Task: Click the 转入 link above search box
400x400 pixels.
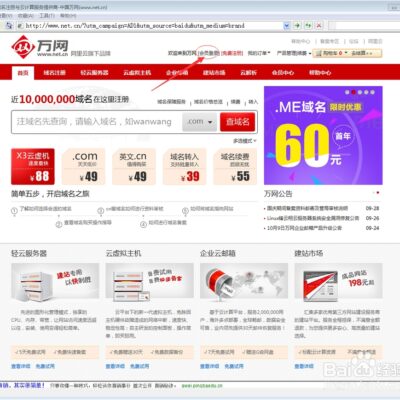Action: click(x=253, y=102)
